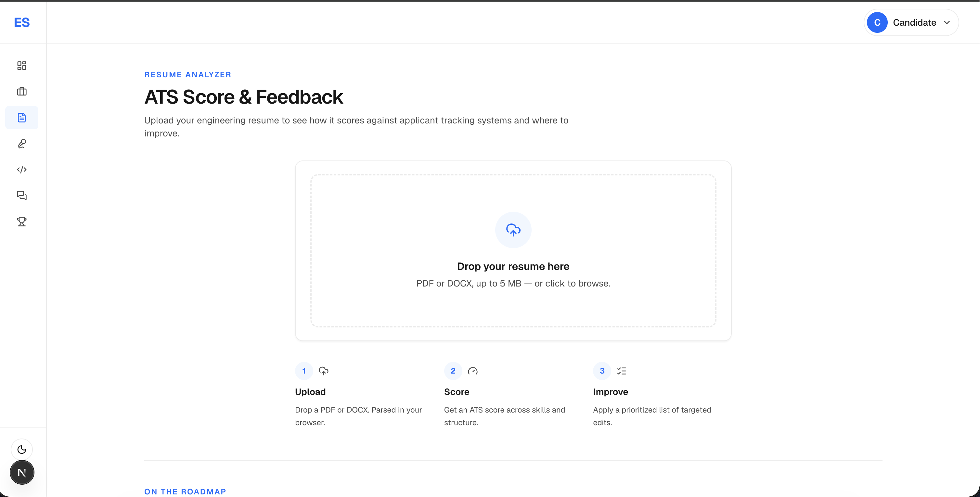The width and height of the screenshot is (980, 497).
Task: Toggle dark mode with the moon button
Action: point(22,450)
